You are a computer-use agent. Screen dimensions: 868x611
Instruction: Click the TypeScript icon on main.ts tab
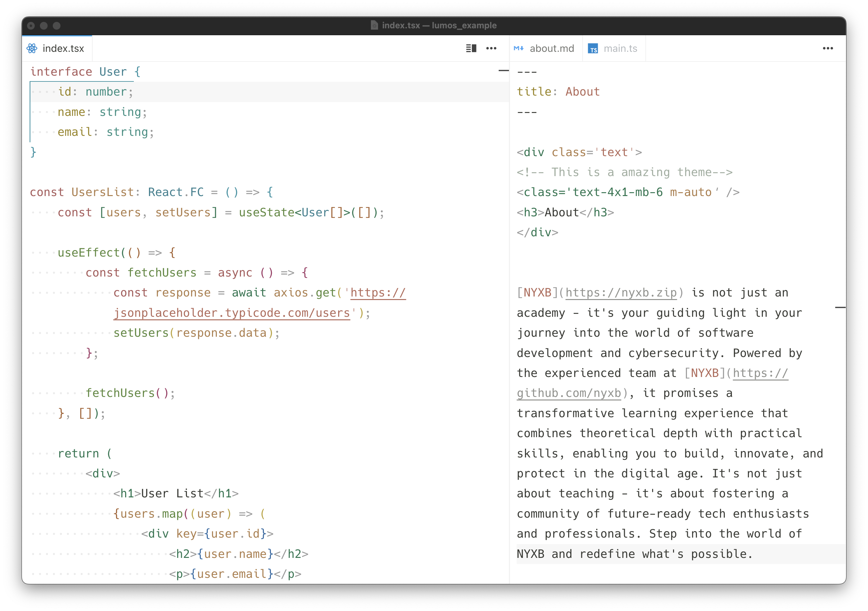[x=593, y=49]
